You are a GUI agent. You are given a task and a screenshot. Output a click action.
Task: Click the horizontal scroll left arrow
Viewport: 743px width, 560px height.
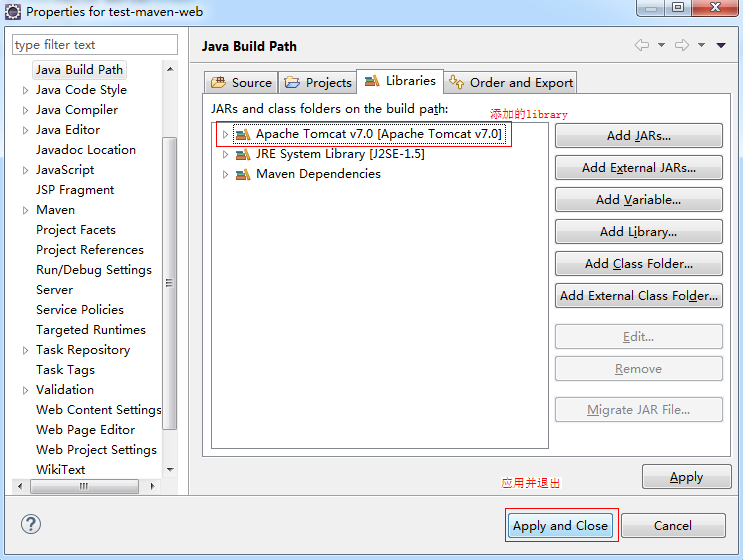tap(20, 486)
